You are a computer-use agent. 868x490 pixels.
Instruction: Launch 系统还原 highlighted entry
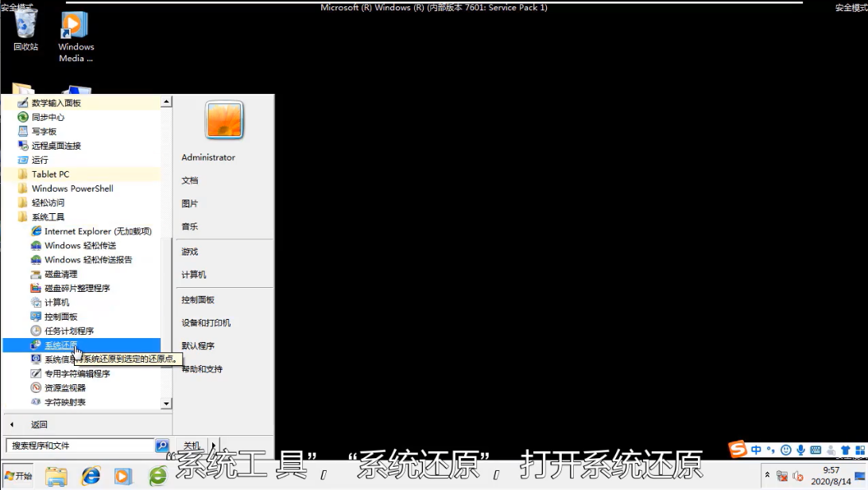81,345
